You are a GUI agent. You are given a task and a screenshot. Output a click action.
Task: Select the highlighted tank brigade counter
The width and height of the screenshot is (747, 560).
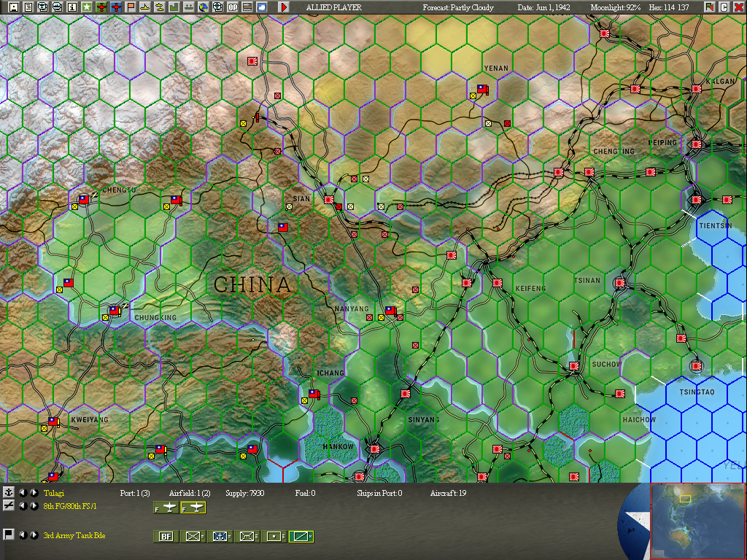click(301, 537)
